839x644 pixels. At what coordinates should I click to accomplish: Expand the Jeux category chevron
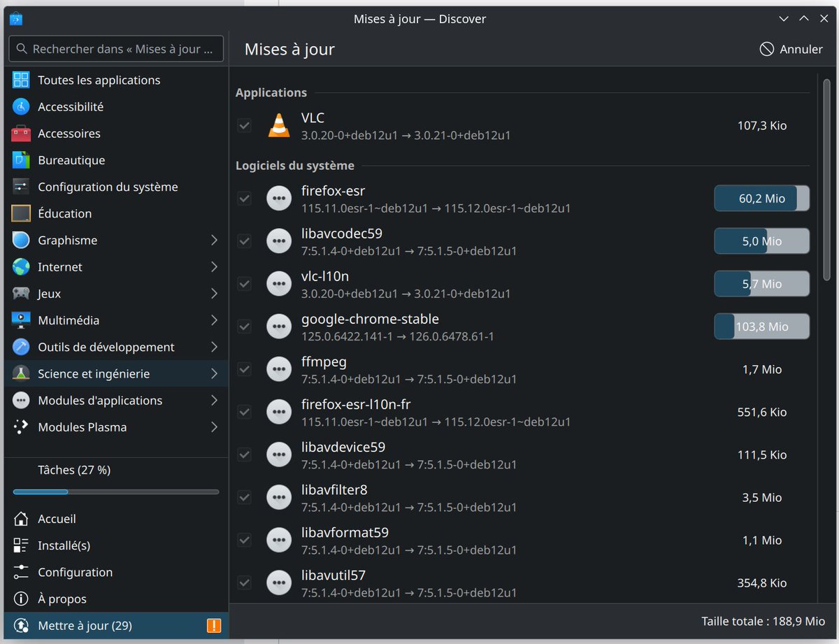214,294
